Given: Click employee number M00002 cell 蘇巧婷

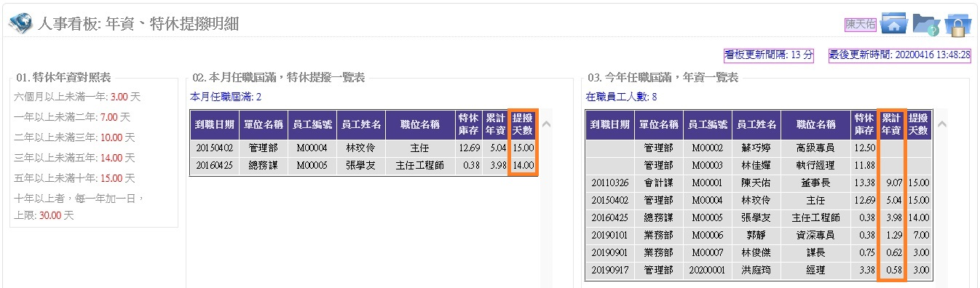Looking at the screenshot, I should 708,148.
